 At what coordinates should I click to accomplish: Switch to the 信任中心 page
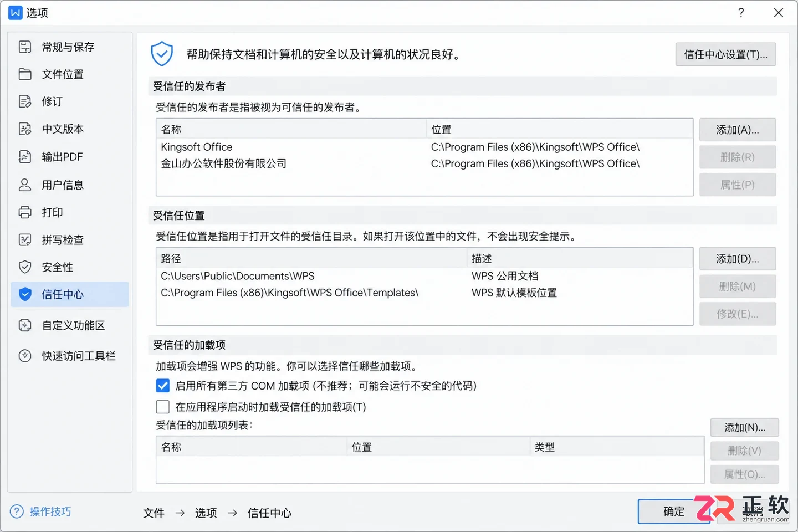pos(70,294)
